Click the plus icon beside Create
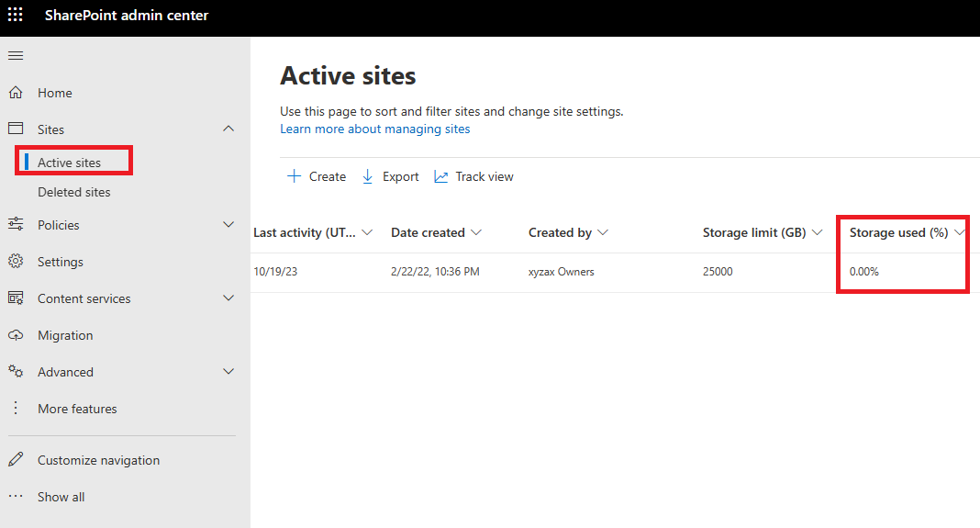980x528 pixels. [x=293, y=176]
